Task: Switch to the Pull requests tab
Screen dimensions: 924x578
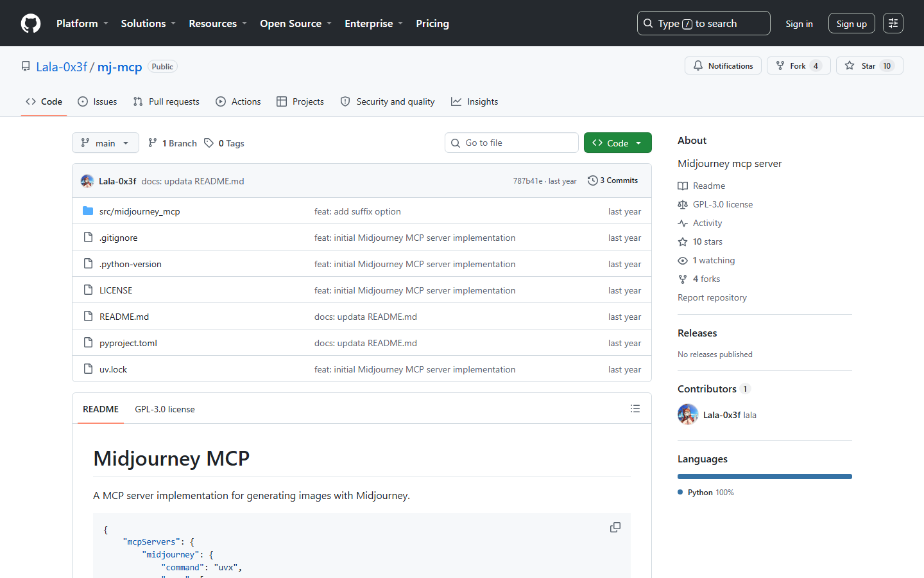Action: (166, 101)
